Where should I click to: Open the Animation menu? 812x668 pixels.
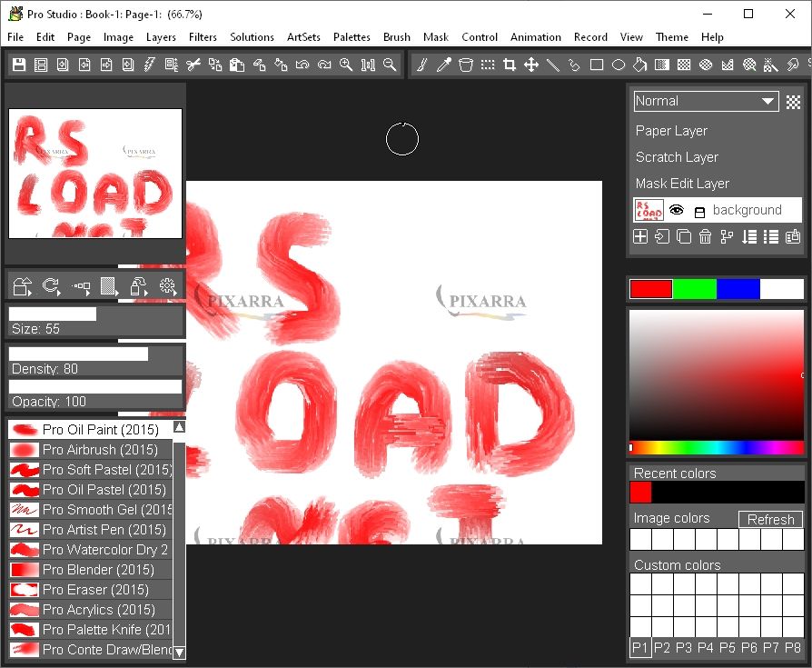pyautogui.click(x=536, y=37)
